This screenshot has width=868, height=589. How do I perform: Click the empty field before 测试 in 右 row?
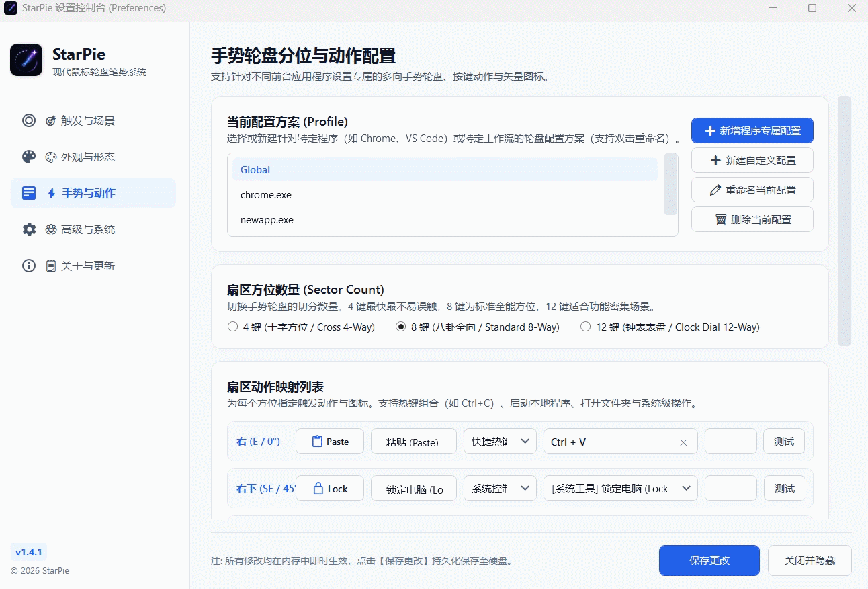point(730,442)
